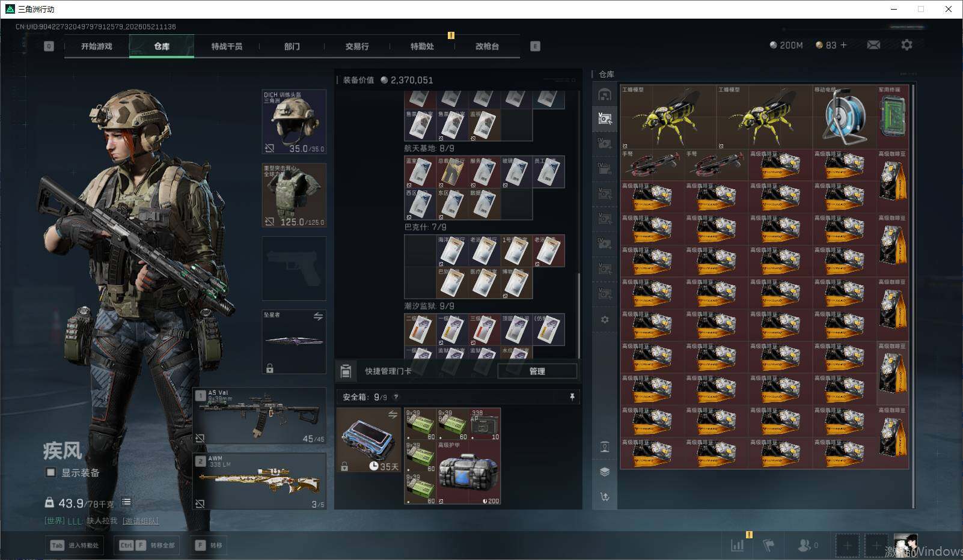The width and height of the screenshot is (963, 560).
Task: Click the modify icon on the AWM slot
Action: pos(200,504)
